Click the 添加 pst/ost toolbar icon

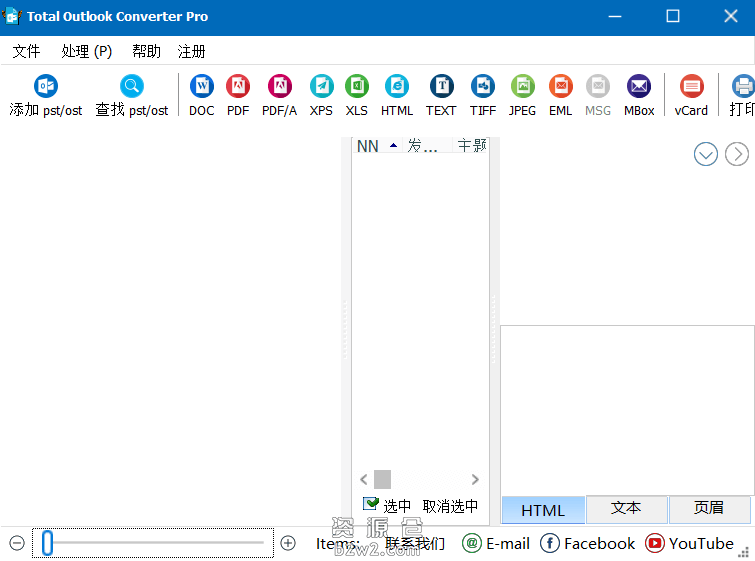(46, 87)
